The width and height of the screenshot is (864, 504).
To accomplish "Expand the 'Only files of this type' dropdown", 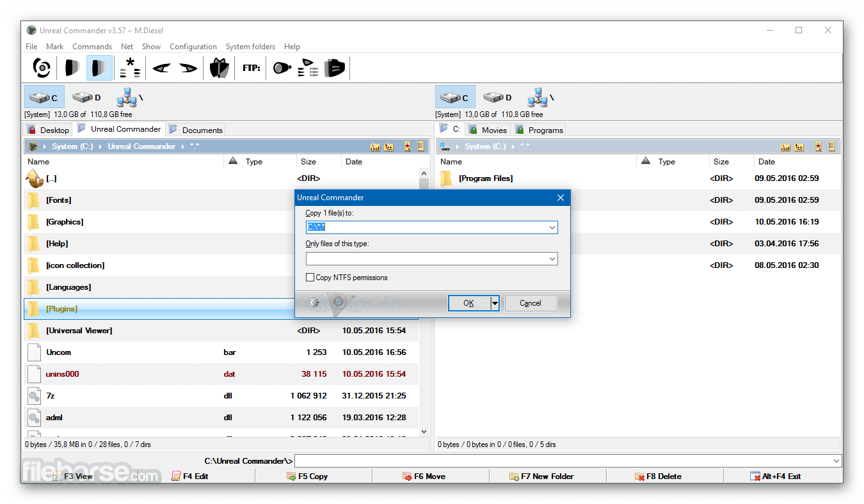I will point(552,258).
